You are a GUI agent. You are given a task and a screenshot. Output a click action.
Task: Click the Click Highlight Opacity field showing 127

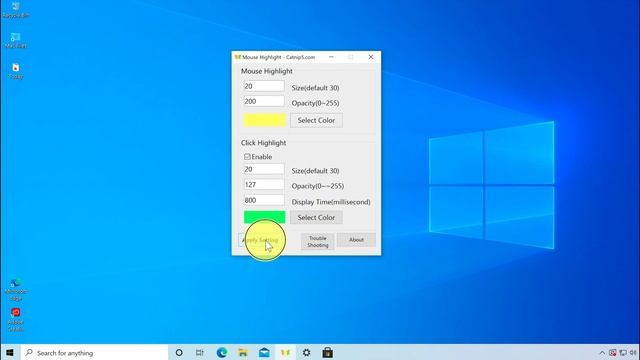click(x=264, y=184)
